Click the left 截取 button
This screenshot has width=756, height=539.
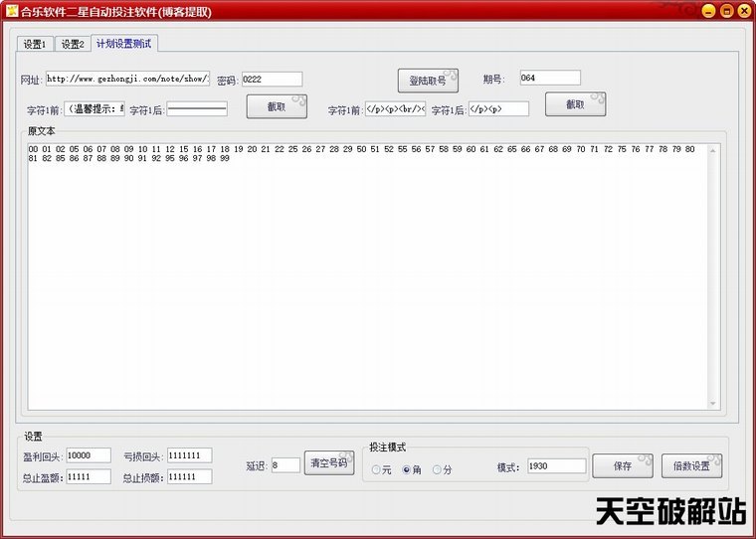point(276,106)
